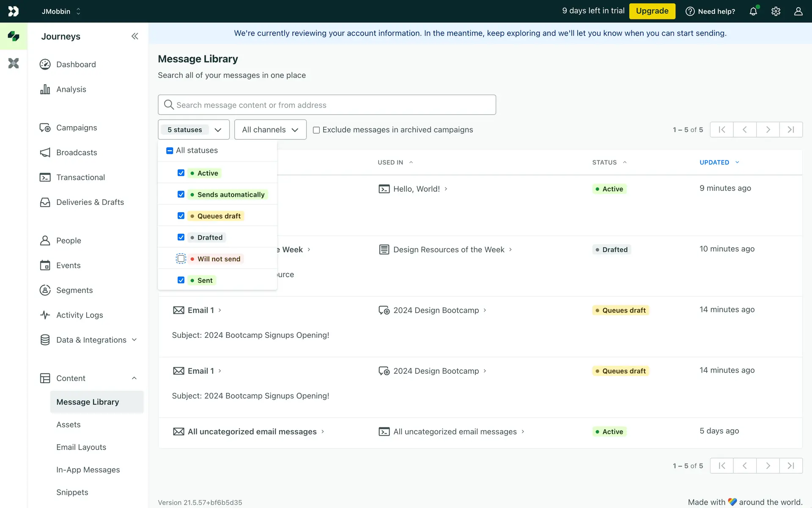Click the Need help question-mark icon
This screenshot has height=508, width=812.
click(x=690, y=11)
